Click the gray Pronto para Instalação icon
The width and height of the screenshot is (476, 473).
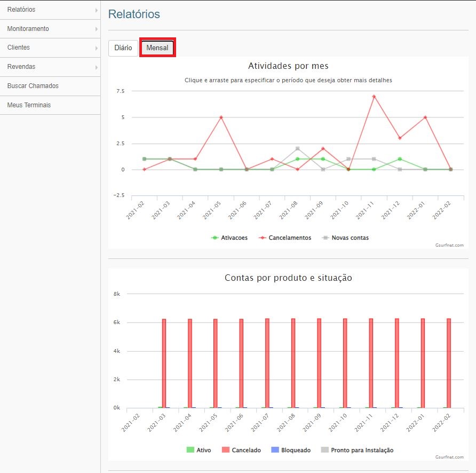[x=324, y=451]
